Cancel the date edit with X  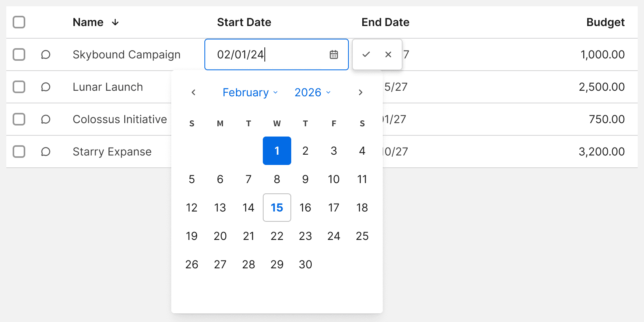[388, 54]
